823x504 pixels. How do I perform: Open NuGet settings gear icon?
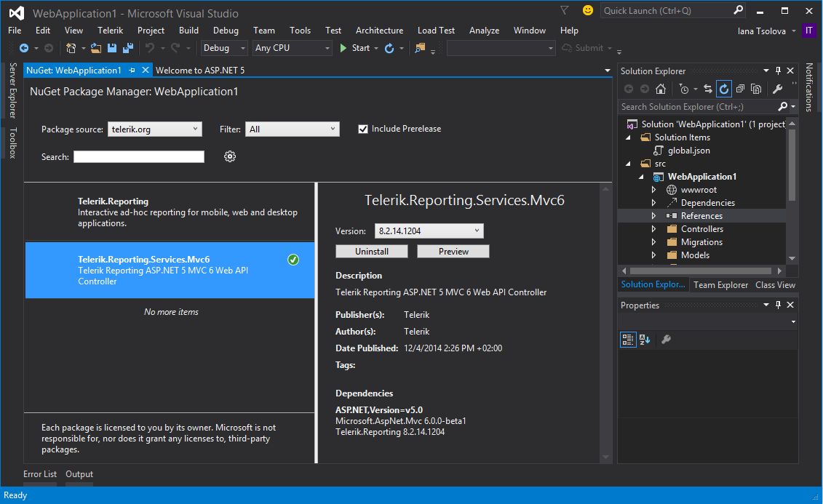click(x=230, y=156)
